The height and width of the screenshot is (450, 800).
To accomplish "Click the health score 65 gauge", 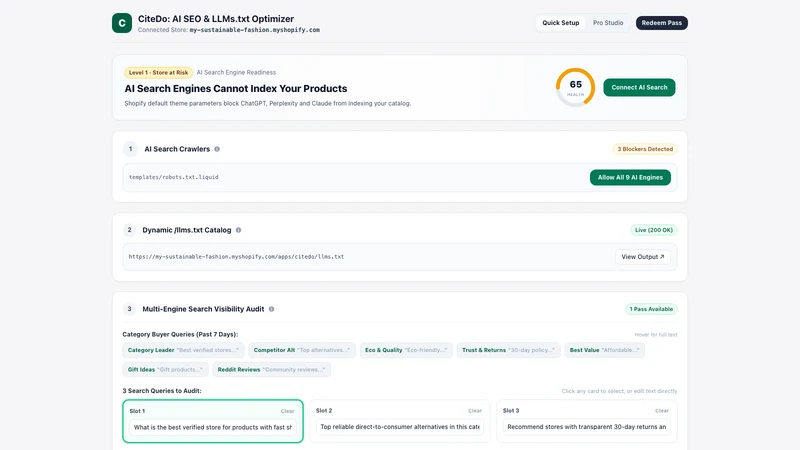I will point(576,87).
